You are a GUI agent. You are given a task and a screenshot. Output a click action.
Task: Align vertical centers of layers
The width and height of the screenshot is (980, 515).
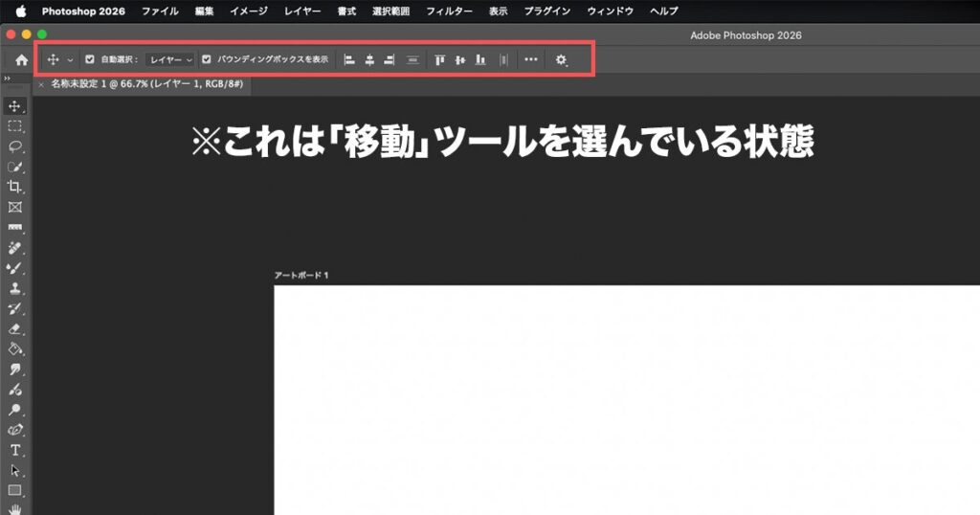point(460,60)
